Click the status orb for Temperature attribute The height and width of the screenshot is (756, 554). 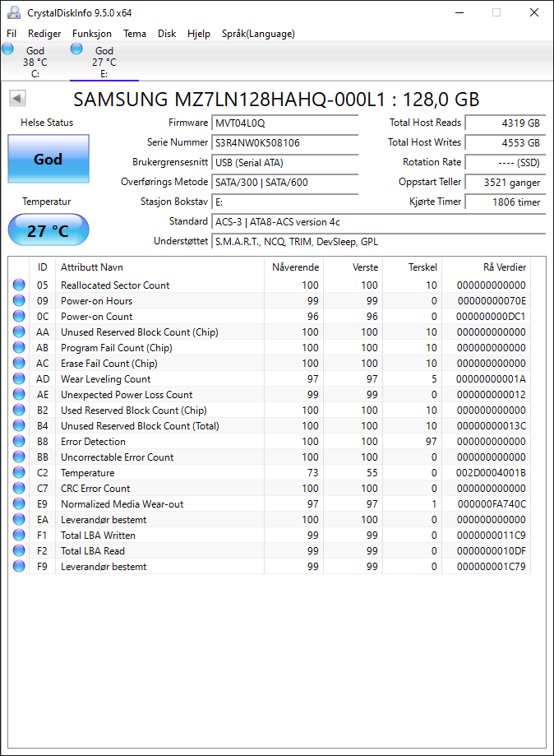[x=19, y=472]
